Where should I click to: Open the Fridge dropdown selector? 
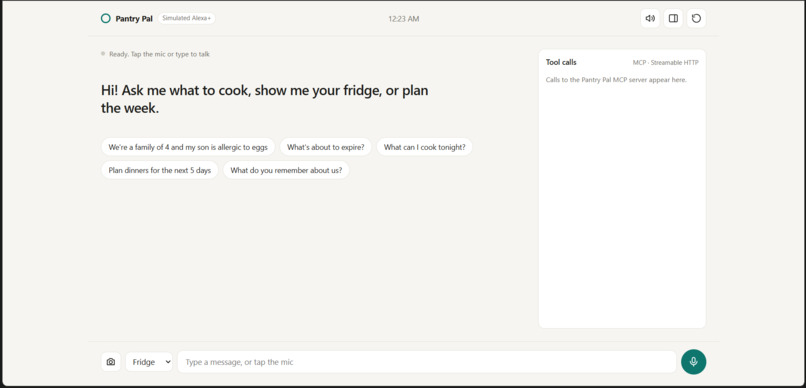(149, 362)
